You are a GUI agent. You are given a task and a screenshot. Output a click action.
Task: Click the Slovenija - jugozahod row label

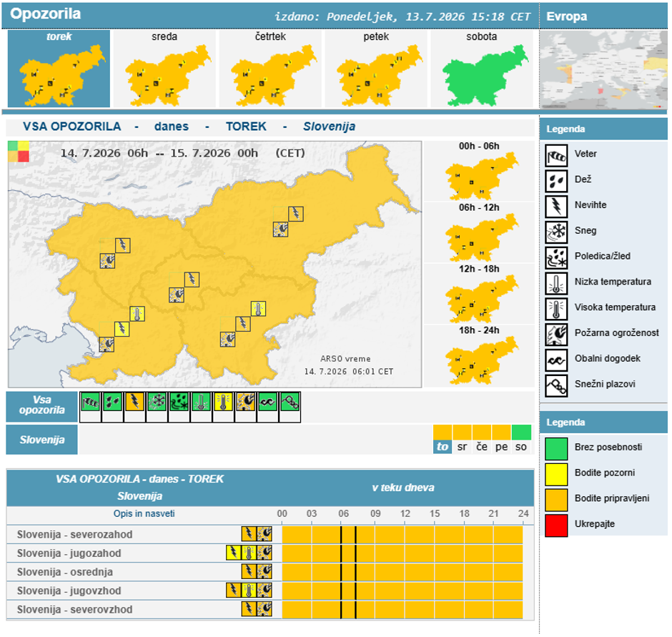69,553
